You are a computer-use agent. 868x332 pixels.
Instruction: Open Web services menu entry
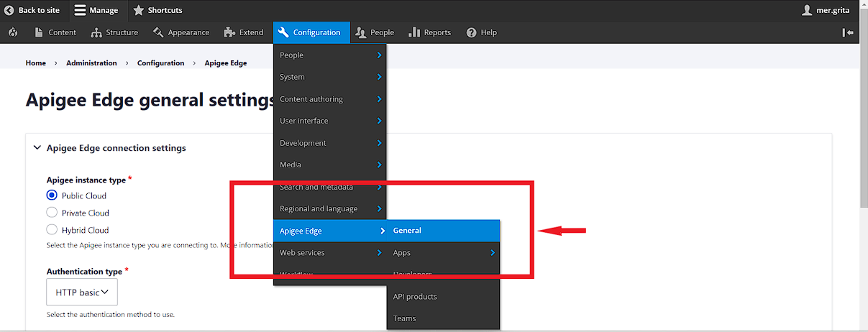(x=330, y=253)
